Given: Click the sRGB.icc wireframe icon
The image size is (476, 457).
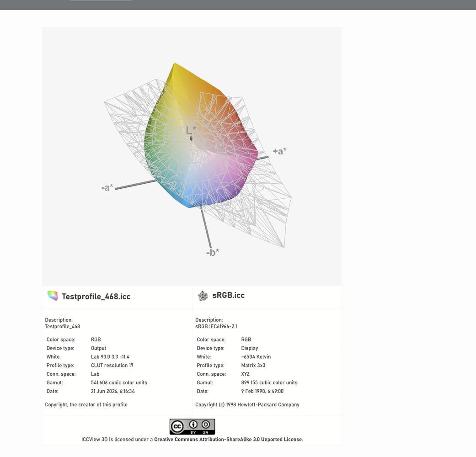Looking at the screenshot, I should [x=203, y=296].
